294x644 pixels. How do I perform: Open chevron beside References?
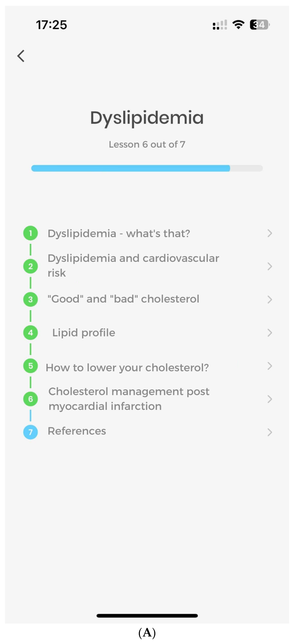270,432
